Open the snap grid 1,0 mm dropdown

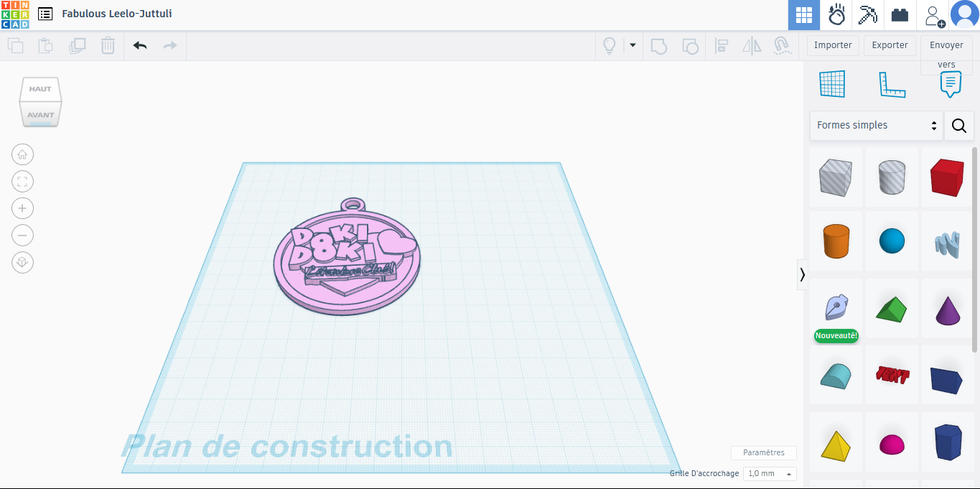click(770, 473)
